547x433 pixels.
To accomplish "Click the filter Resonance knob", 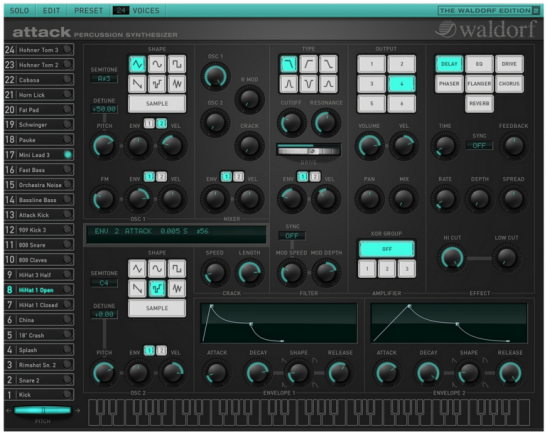I will click(326, 122).
